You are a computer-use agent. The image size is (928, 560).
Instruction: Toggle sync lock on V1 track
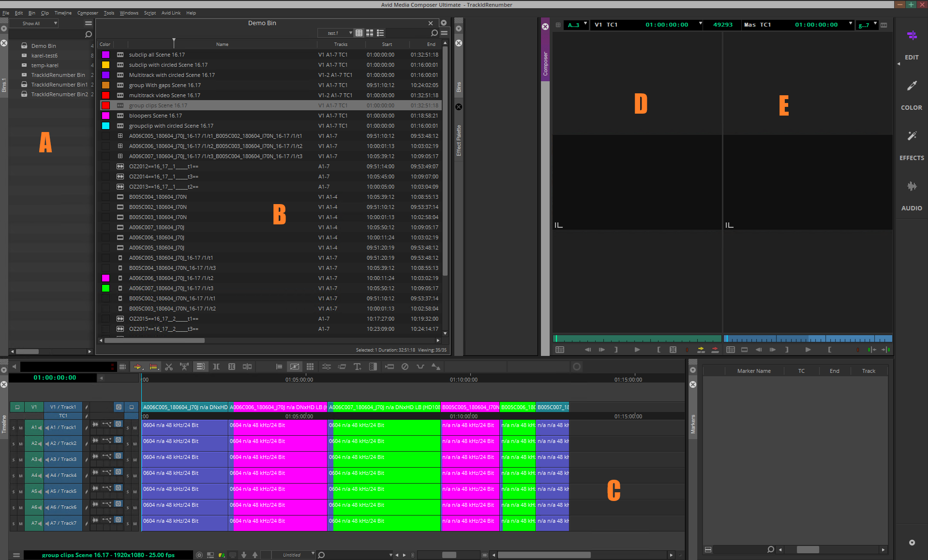click(87, 407)
